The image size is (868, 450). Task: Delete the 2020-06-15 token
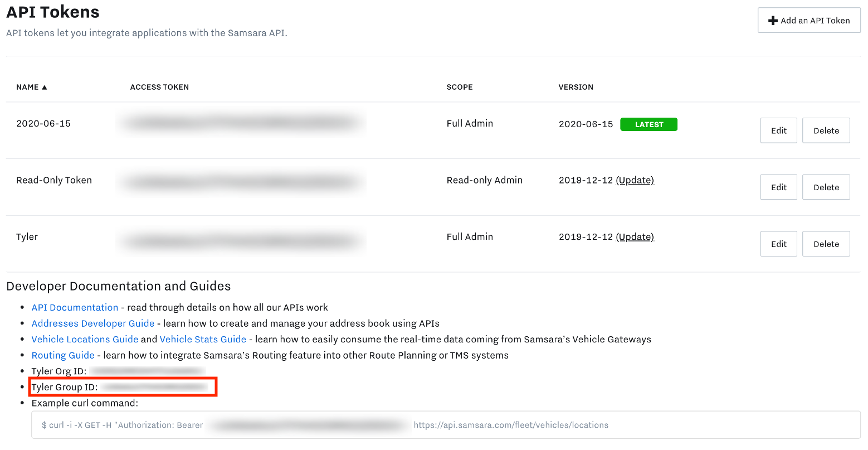click(826, 130)
